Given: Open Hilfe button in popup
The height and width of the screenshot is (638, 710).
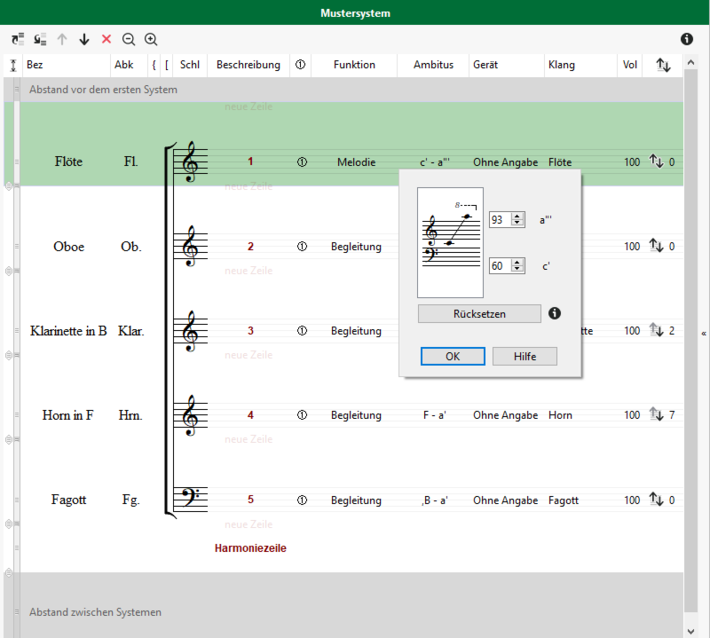Looking at the screenshot, I should pyautogui.click(x=525, y=356).
